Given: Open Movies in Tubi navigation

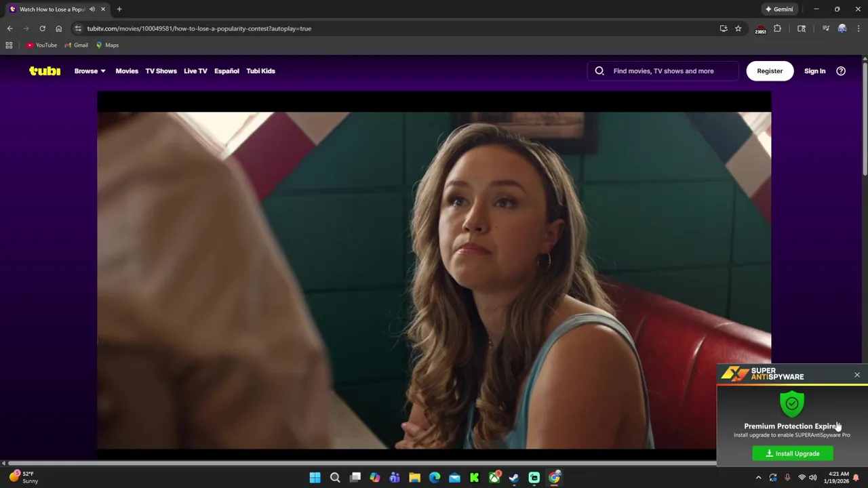Looking at the screenshot, I should pos(127,70).
